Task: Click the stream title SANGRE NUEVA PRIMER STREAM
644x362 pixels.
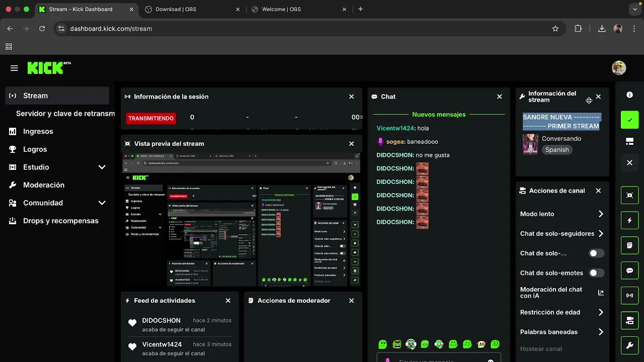Action: 561,122
